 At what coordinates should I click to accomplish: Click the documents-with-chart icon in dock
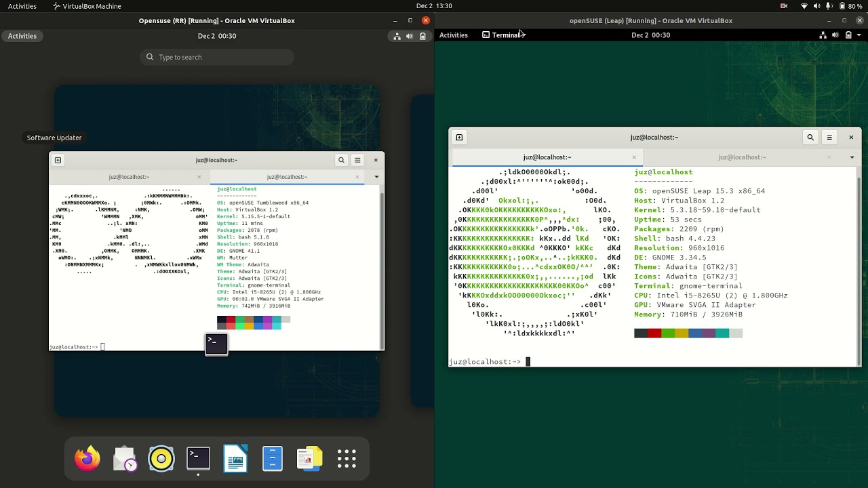[x=309, y=459]
